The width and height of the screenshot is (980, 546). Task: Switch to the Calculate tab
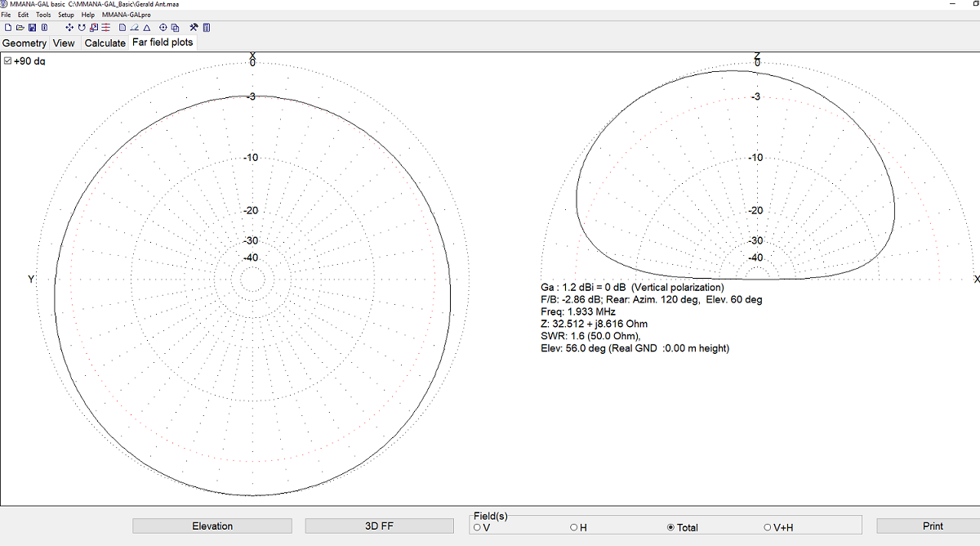click(x=105, y=43)
